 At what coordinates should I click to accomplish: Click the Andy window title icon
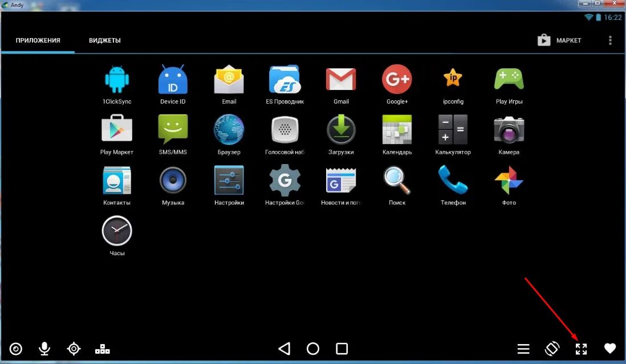5,5
